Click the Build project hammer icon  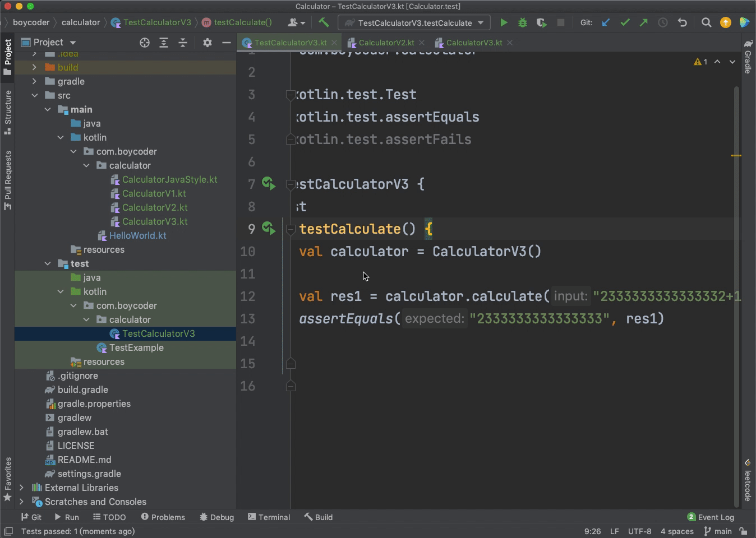(324, 22)
